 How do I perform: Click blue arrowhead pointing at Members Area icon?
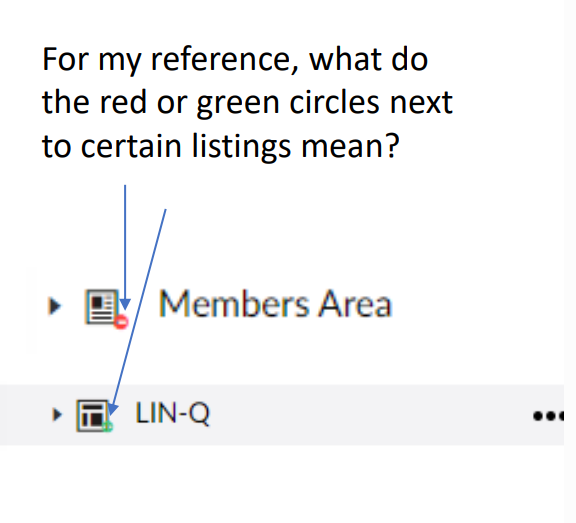pyautogui.click(x=125, y=304)
